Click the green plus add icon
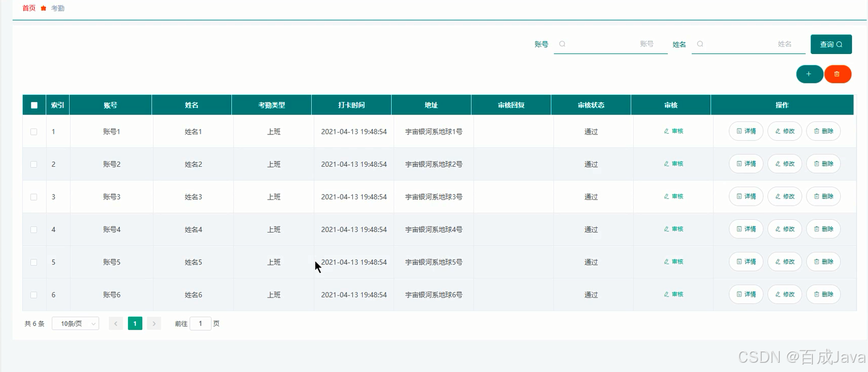868x372 pixels. (809, 74)
